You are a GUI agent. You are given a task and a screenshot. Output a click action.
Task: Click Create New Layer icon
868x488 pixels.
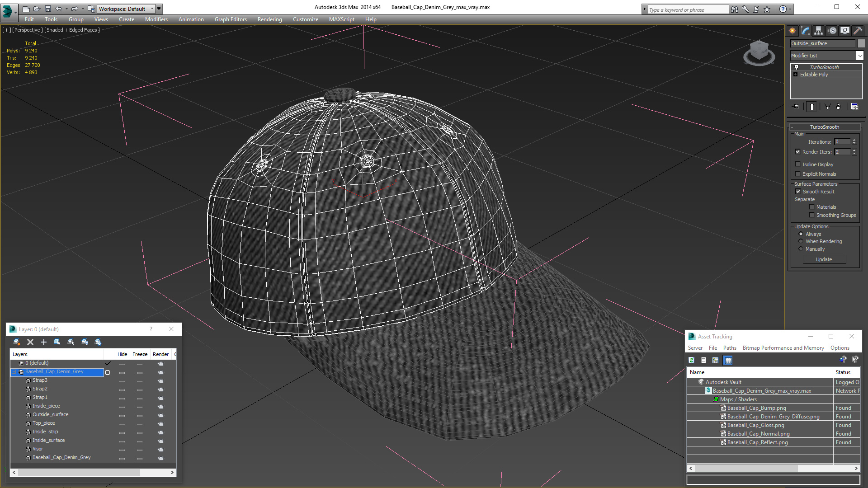(x=17, y=342)
